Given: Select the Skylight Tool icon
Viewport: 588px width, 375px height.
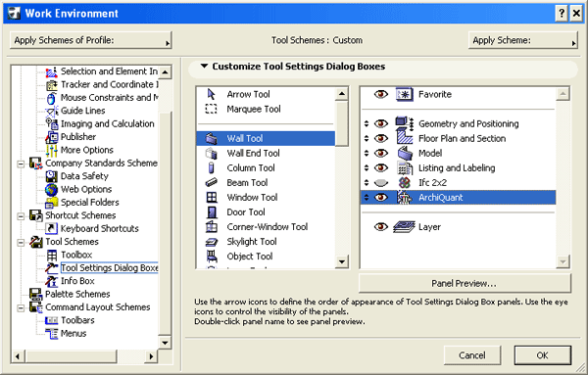Looking at the screenshot, I should coord(212,242).
